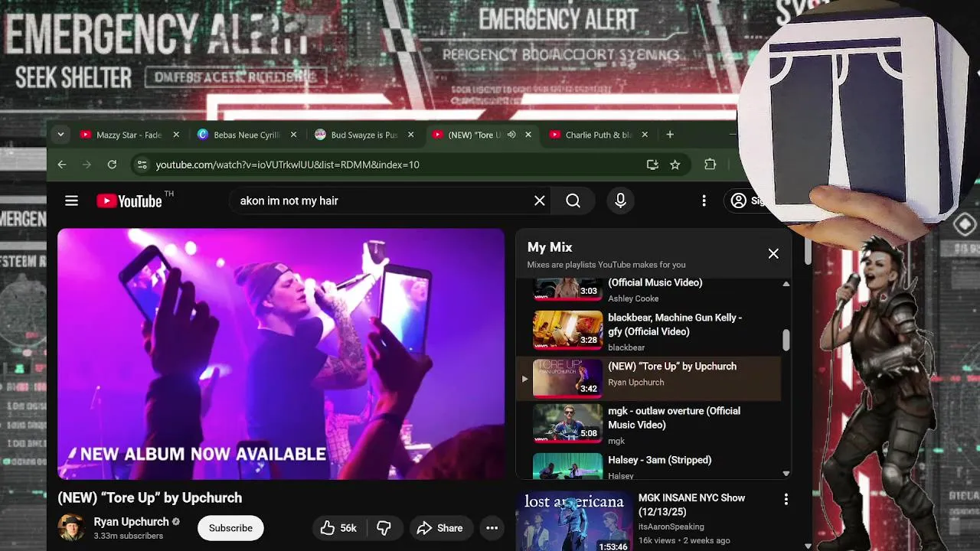Play blackbear, Machine Gun Kelly - gfy
The image size is (980, 551).
[675, 324]
